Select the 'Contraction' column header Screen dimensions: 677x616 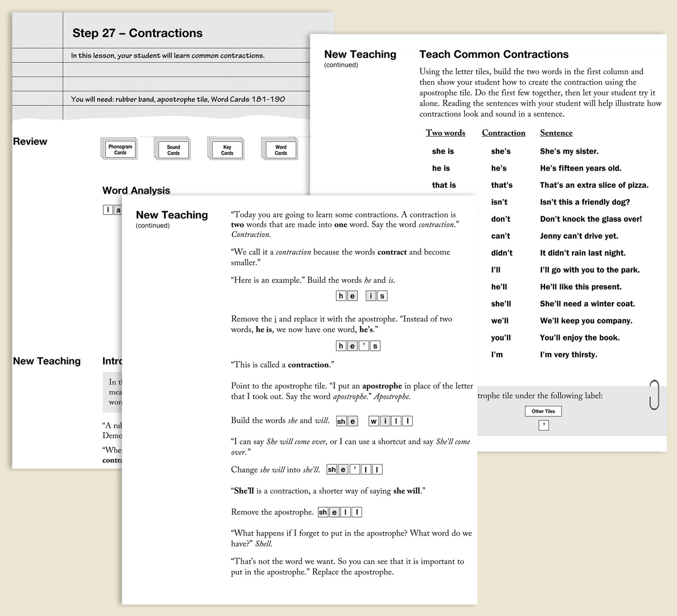503,133
